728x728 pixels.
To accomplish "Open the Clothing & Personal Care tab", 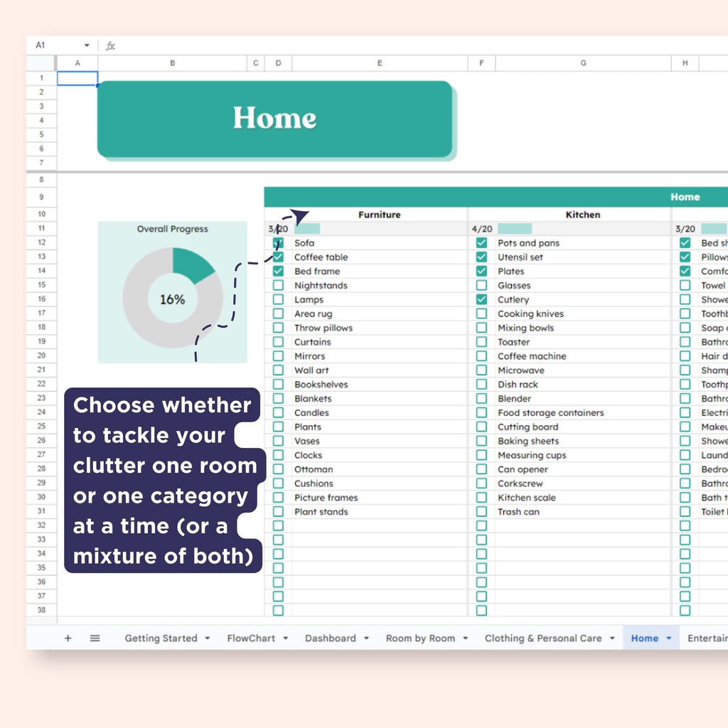I will point(542,638).
